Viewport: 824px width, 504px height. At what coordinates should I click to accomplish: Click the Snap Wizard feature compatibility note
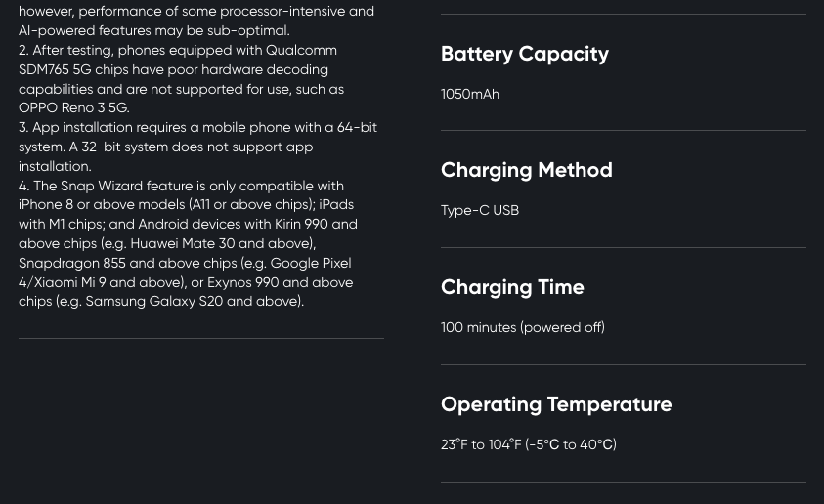point(188,243)
